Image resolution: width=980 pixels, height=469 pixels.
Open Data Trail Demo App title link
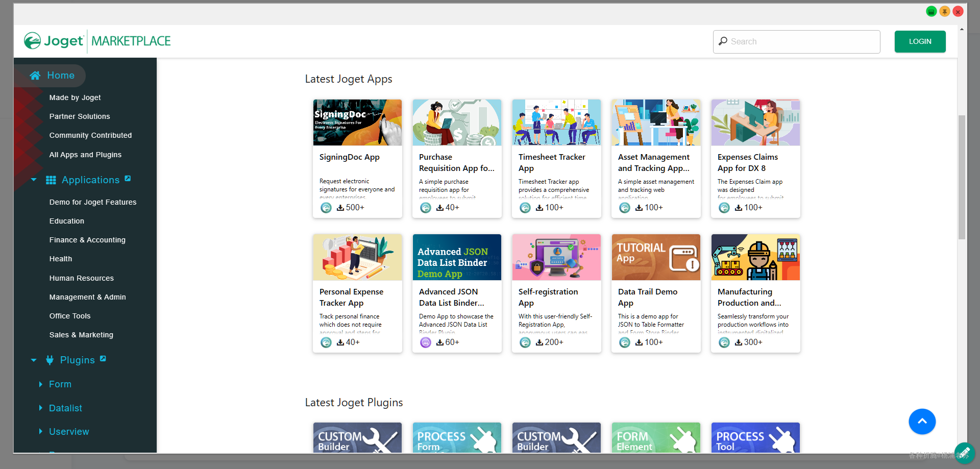click(x=648, y=298)
